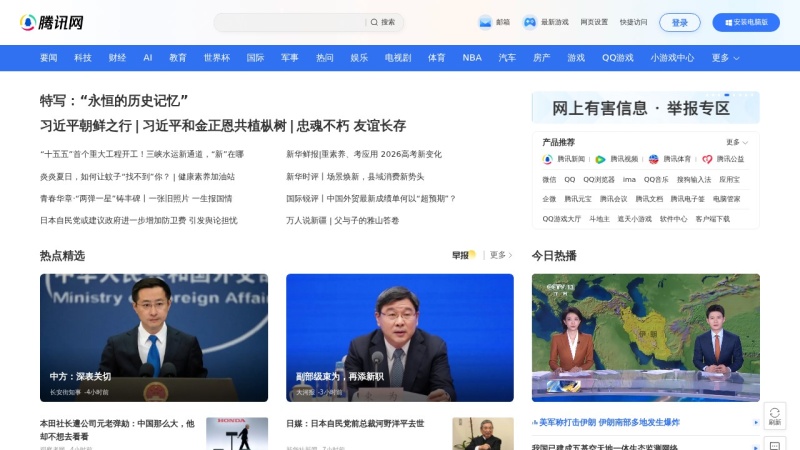Open headline 忠魂不朽 友谊长存
800x450 pixels.
tap(351, 126)
